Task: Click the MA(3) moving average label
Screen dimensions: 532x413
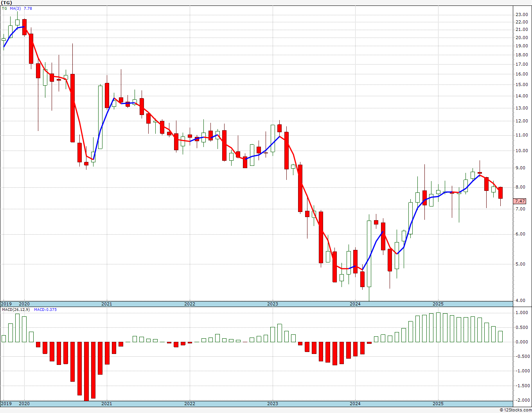Action: coord(15,8)
